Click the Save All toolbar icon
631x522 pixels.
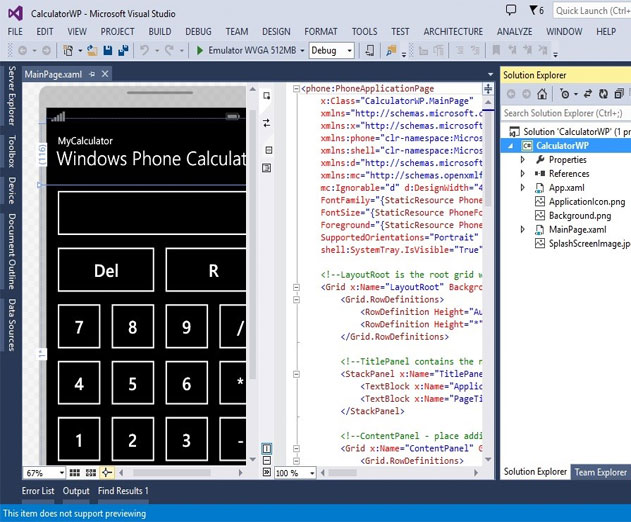(x=123, y=51)
